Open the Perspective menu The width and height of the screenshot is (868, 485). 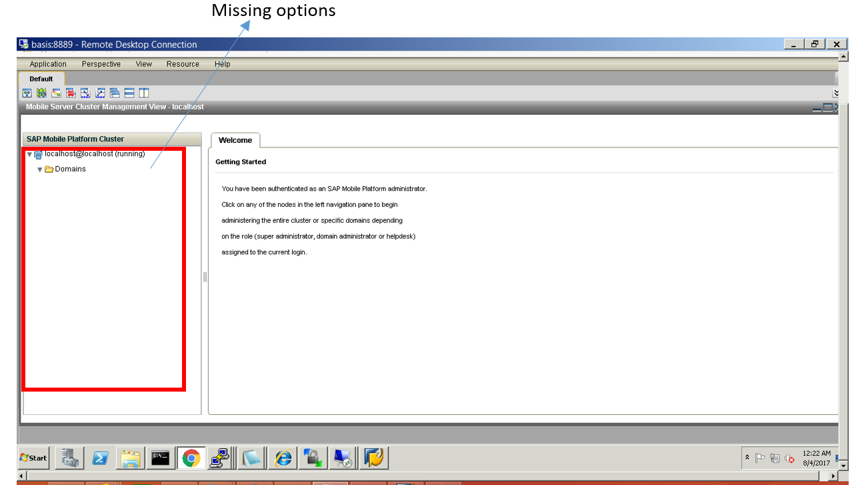(x=101, y=64)
